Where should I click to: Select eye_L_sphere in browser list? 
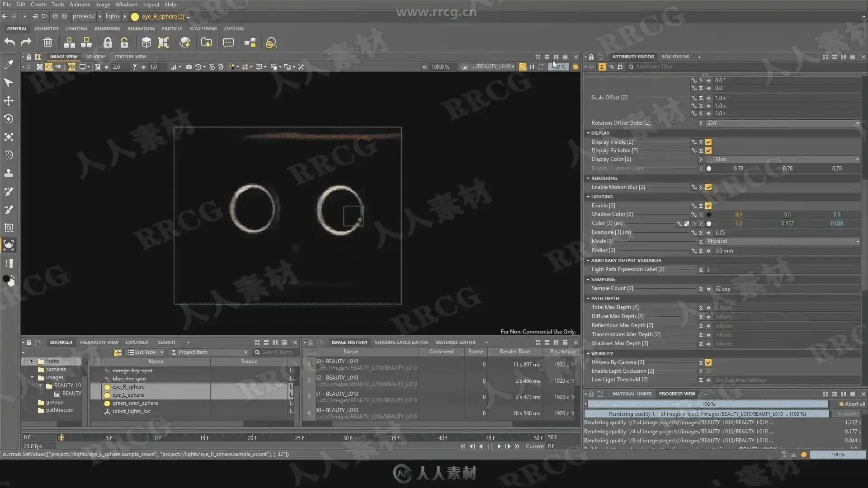coord(128,395)
